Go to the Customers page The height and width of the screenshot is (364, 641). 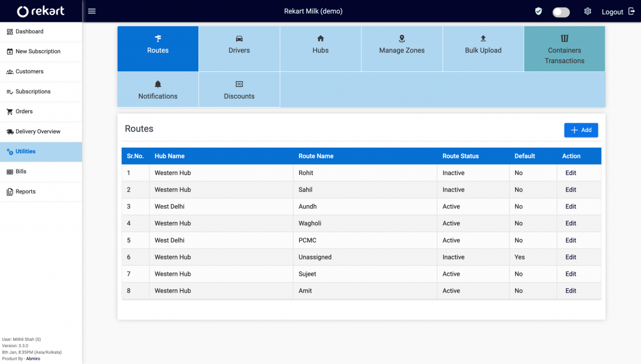tap(41, 72)
